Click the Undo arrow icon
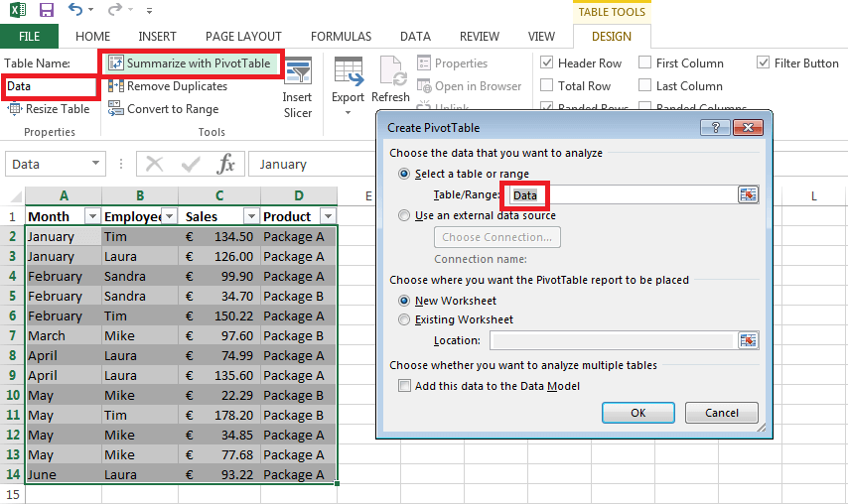Image resolution: width=848 pixels, height=504 pixels. click(x=75, y=9)
